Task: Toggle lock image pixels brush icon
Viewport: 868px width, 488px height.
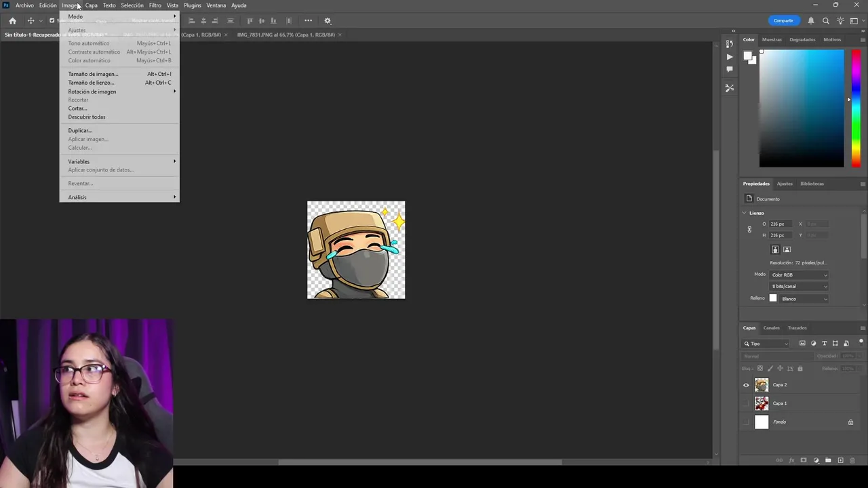Action: pos(770,369)
